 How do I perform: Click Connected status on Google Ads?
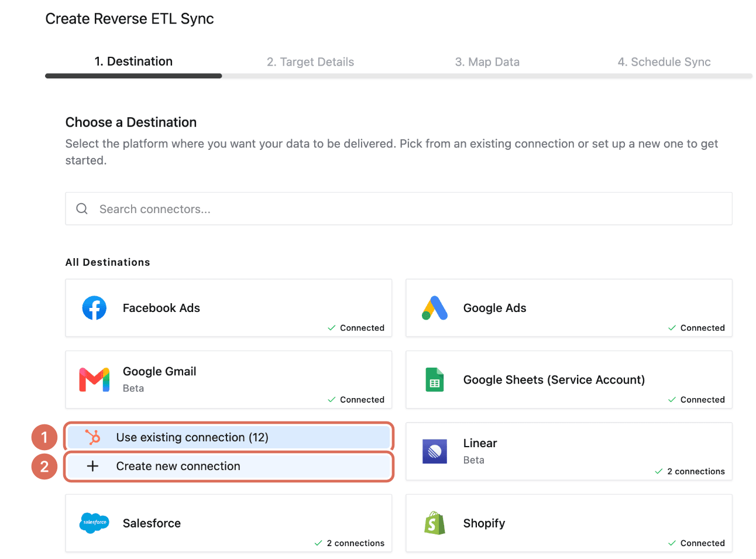click(x=697, y=328)
